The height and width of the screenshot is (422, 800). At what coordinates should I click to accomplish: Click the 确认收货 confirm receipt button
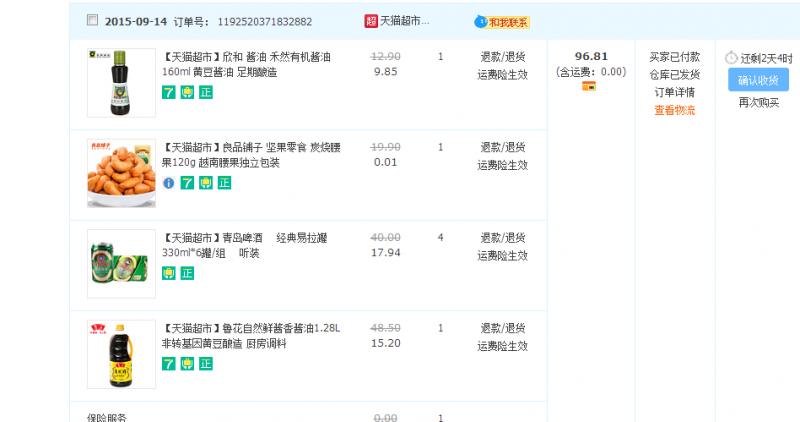pyautogui.click(x=758, y=80)
